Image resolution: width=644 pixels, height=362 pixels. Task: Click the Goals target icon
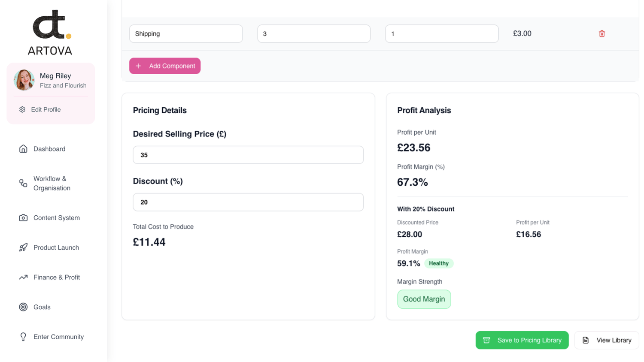(23, 307)
